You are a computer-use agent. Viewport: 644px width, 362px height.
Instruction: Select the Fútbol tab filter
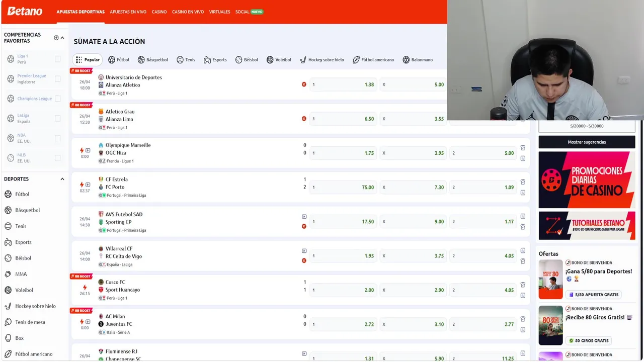coord(119,60)
